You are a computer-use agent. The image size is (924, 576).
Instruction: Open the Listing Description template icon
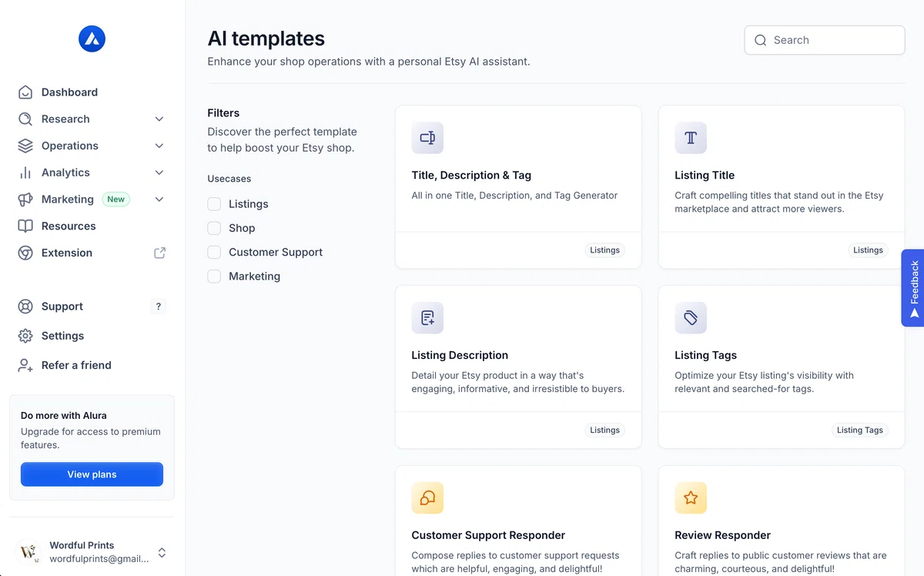(427, 318)
